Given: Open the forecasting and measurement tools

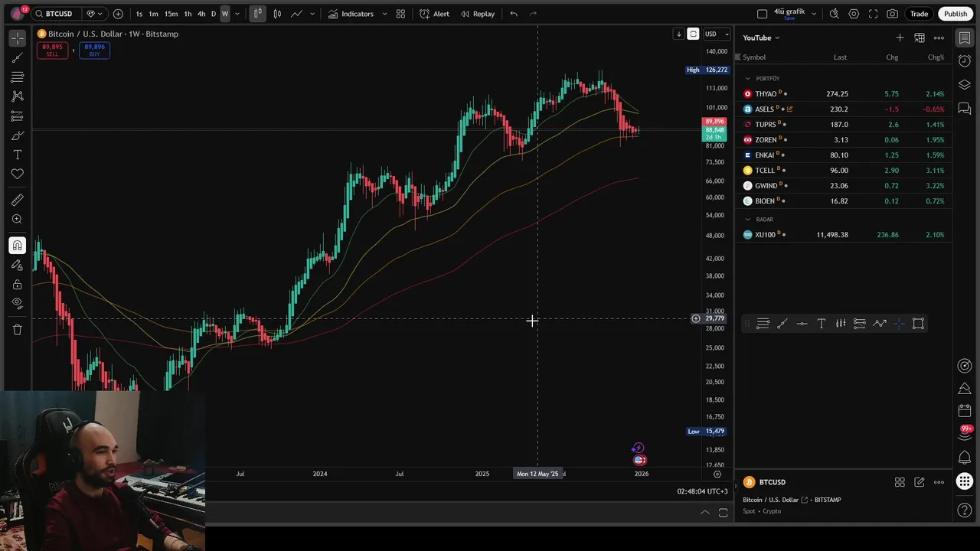Looking at the screenshot, I should click(x=17, y=116).
